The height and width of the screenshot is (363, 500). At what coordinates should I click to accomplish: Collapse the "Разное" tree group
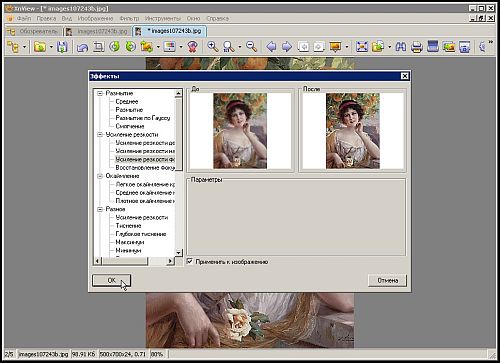click(x=100, y=209)
